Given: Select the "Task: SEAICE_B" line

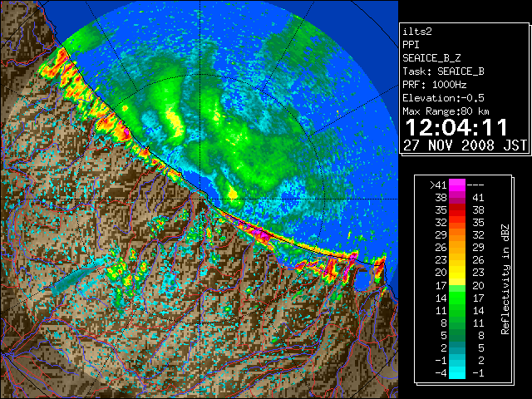Looking at the screenshot, I should click(443, 71).
